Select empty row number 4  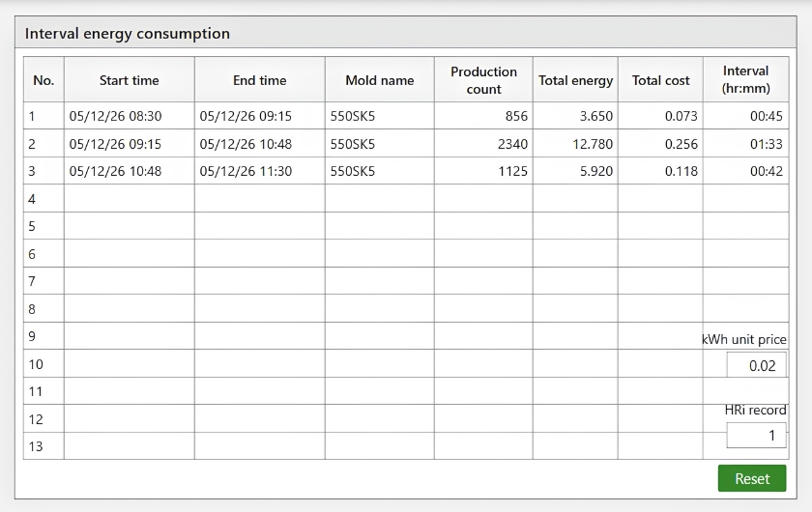pos(32,199)
